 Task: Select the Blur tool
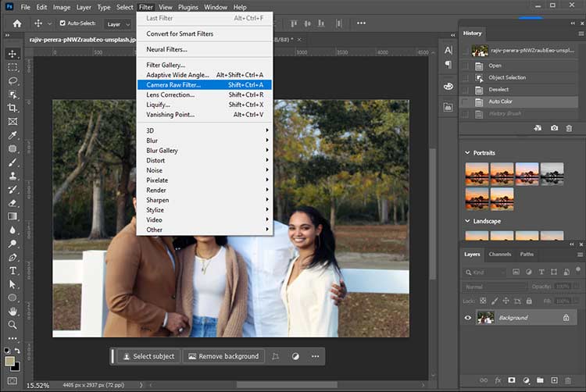[13, 230]
